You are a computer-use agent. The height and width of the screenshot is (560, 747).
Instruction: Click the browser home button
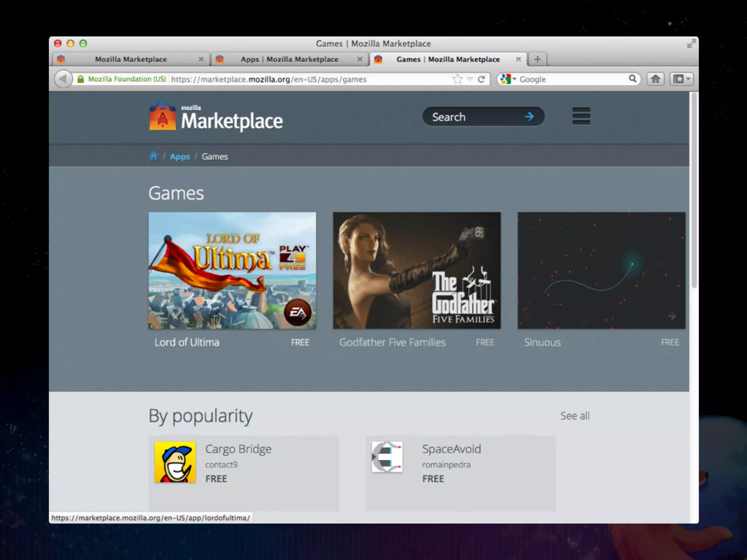point(655,79)
